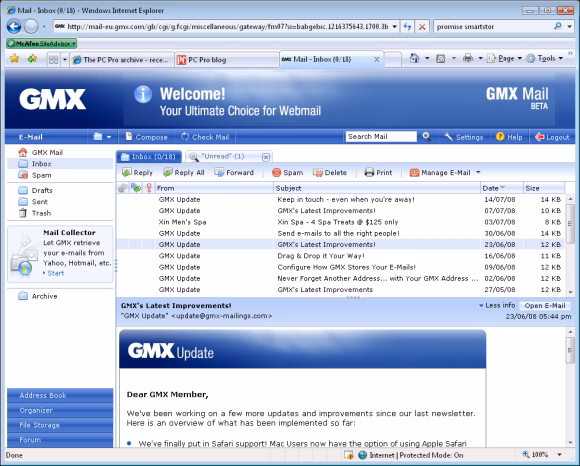The width and height of the screenshot is (580, 466).
Task: Open the Spam folder in sidebar
Action: coord(41,175)
